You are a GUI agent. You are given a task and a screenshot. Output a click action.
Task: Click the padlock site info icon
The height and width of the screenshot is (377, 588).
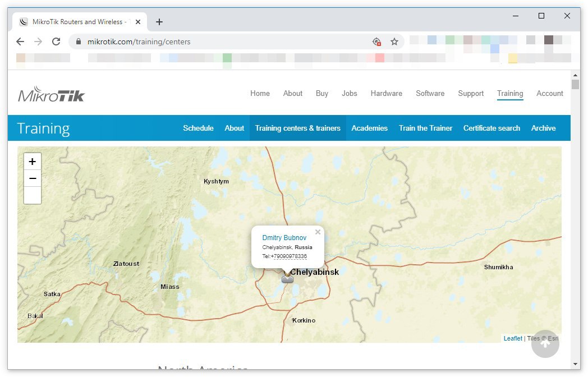(x=79, y=42)
